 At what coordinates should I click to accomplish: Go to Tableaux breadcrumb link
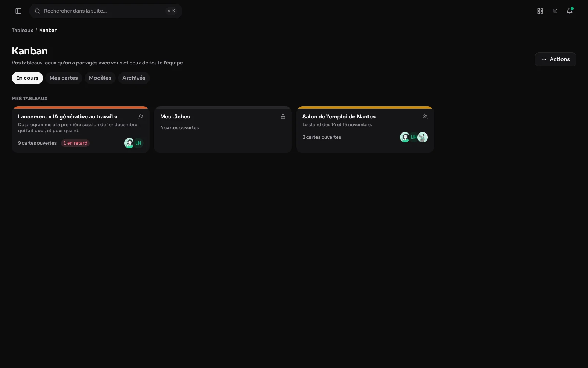[22, 30]
